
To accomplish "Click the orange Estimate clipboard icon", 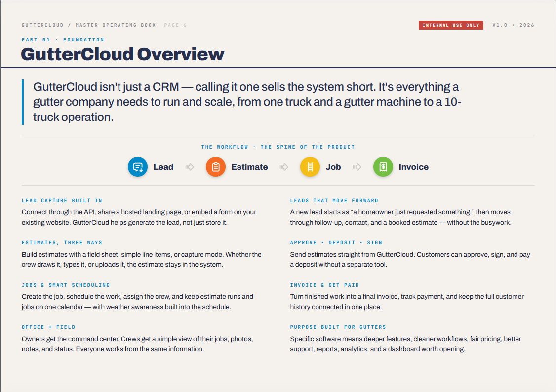I will pos(216,167).
